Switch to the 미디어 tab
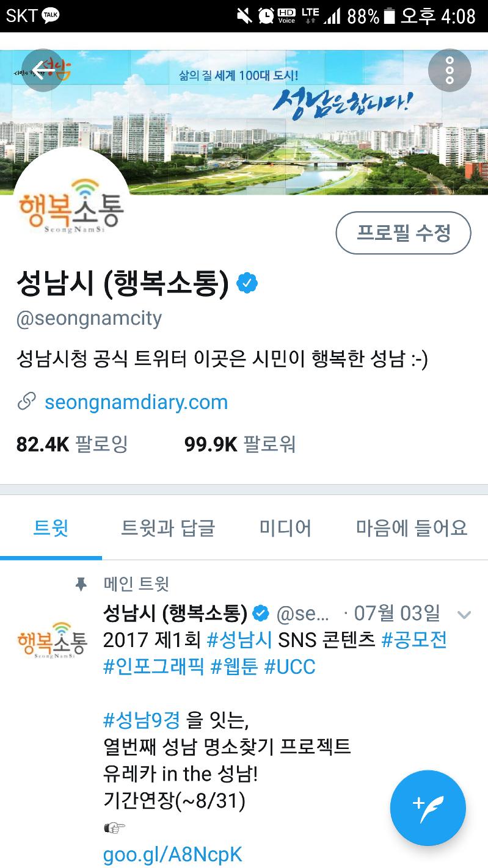Image resolution: width=488 pixels, height=868 pixels. click(x=285, y=528)
